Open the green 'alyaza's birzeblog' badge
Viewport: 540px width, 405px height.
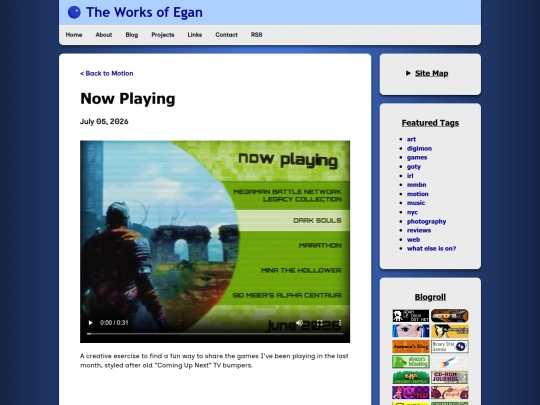(411, 362)
